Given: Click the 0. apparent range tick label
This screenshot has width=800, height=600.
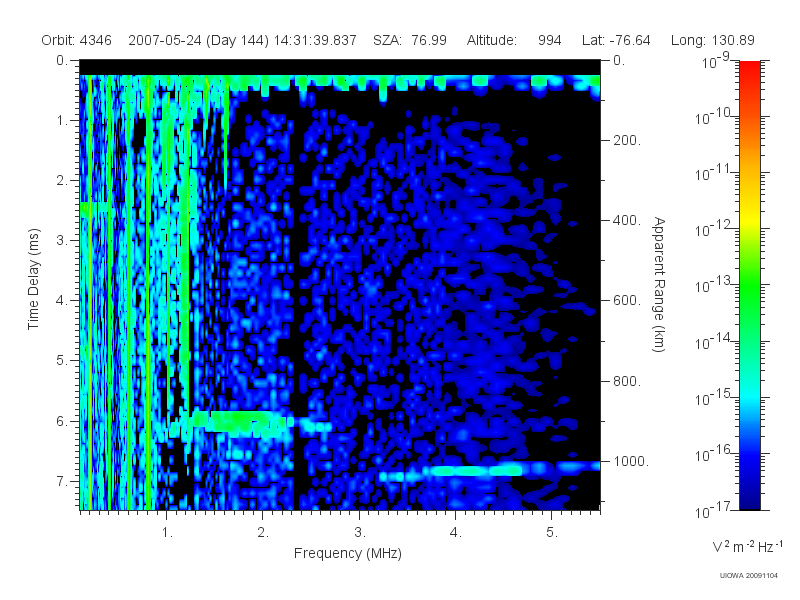Looking at the screenshot, I should click(x=619, y=61).
